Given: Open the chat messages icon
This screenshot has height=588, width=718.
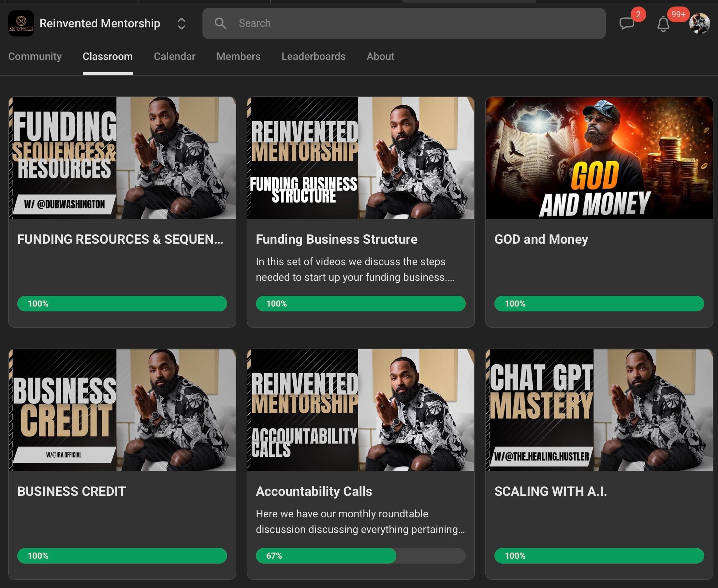Looking at the screenshot, I should pos(626,24).
